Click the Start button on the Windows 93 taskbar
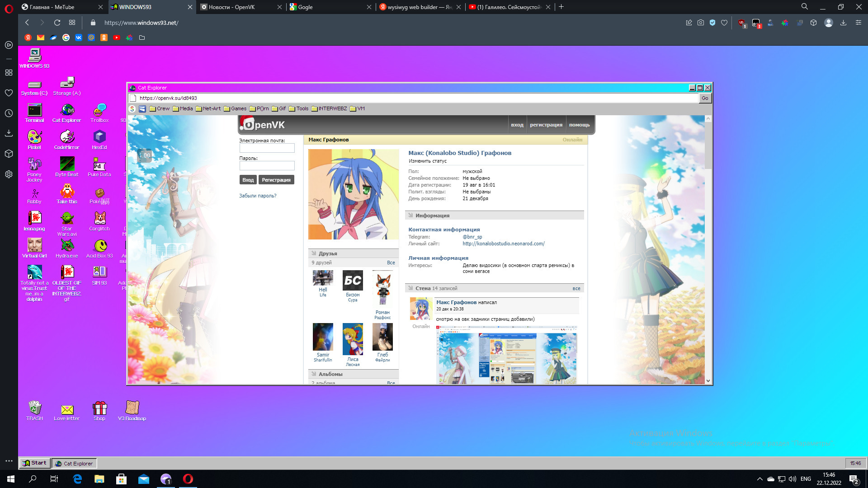The width and height of the screenshot is (868, 488). (x=35, y=463)
